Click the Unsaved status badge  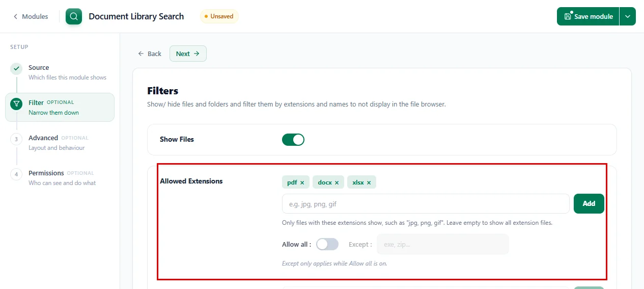tap(219, 16)
